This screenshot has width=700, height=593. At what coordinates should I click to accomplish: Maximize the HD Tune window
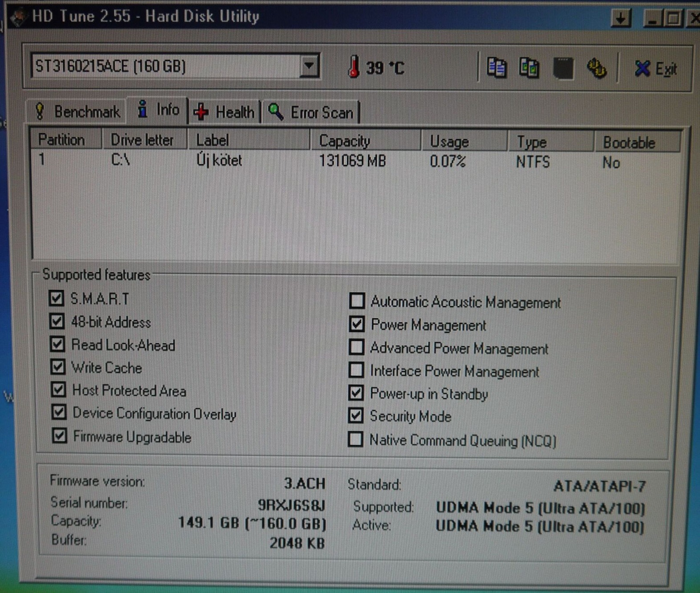pos(673,18)
